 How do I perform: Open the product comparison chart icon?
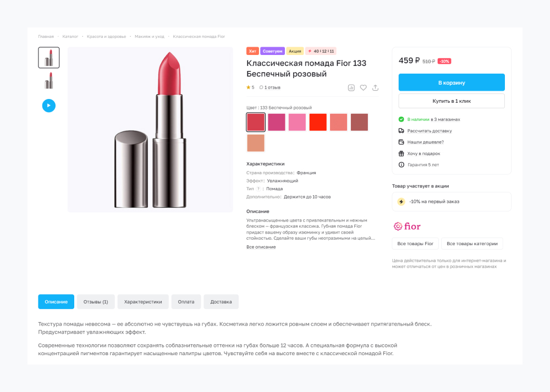click(351, 87)
